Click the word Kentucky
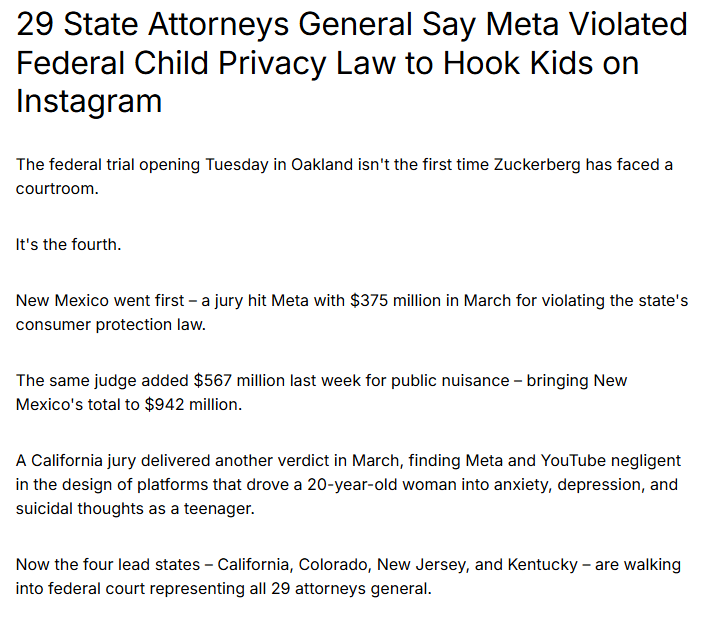715x620 pixels. (x=543, y=565)
